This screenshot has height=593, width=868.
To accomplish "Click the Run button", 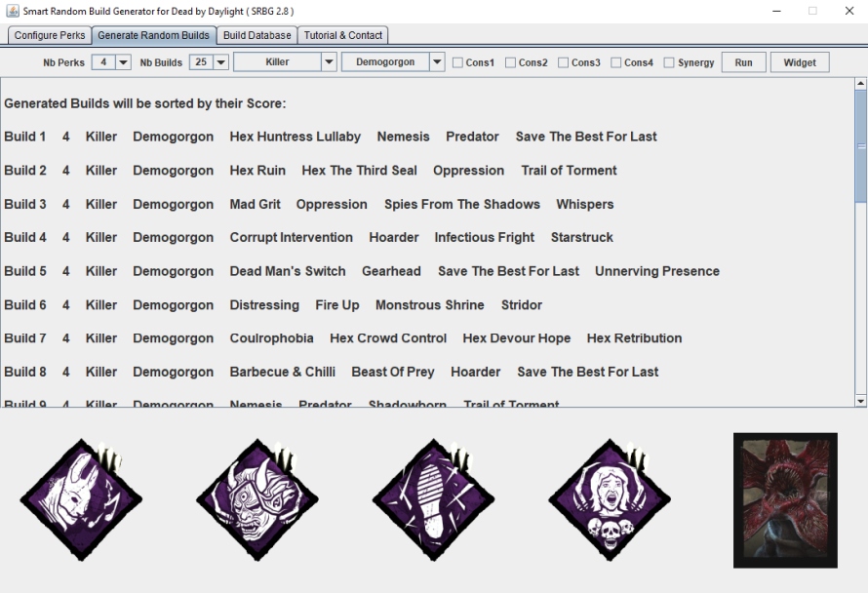I will coord(743,62).
